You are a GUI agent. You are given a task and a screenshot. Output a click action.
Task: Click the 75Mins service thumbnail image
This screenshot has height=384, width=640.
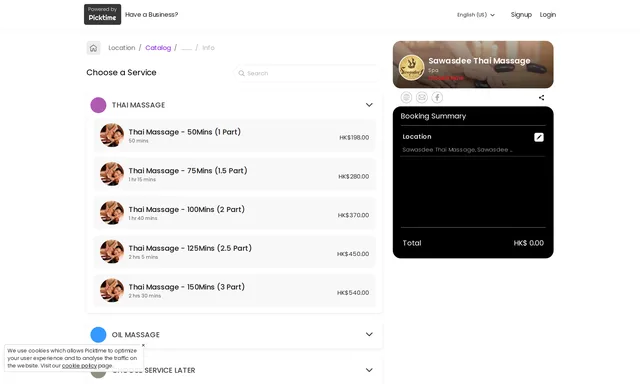click(112, 174)
